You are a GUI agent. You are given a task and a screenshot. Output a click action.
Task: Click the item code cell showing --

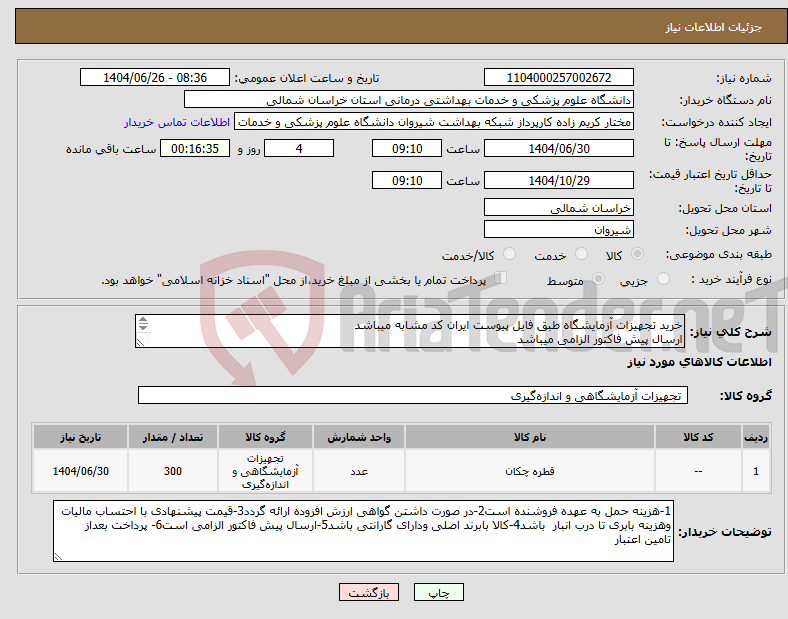pos(698,471)
